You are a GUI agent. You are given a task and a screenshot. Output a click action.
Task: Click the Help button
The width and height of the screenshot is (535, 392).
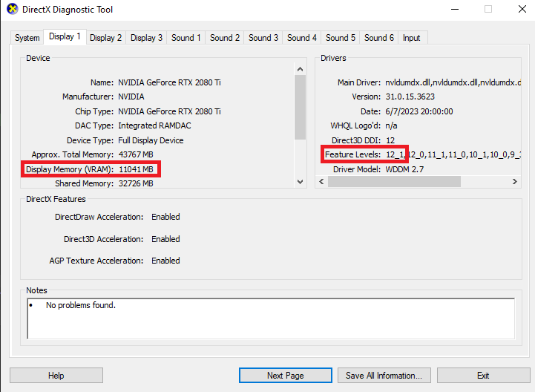click(56, 376)
